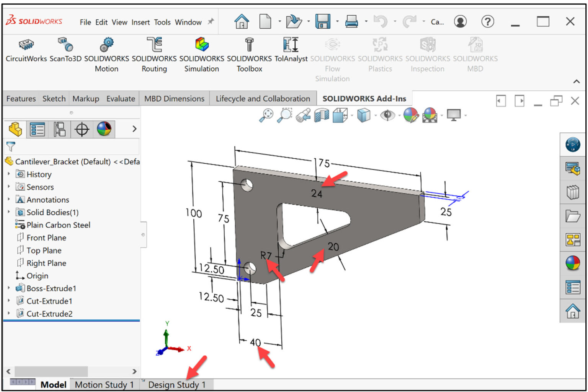Collapse the CommandManager with the chevron arrow
Screen dimensions: 588x392
point(577,81)
